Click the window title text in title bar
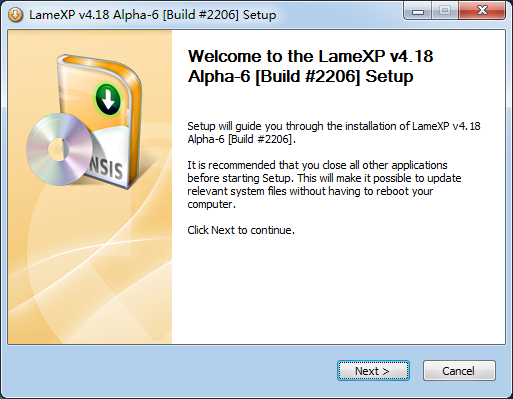This screenshot has height=399, width=513. pyautogui.click(x=153, y=15)
